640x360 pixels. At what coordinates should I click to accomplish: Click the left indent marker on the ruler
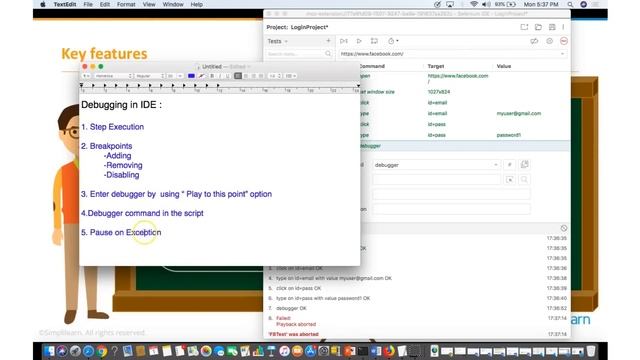(82, 85)
